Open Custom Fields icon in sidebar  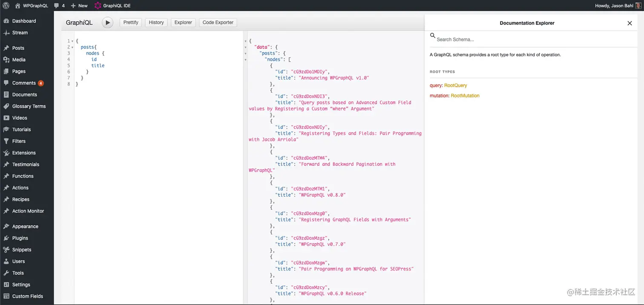pyautogui.click(x=6, y=296)
